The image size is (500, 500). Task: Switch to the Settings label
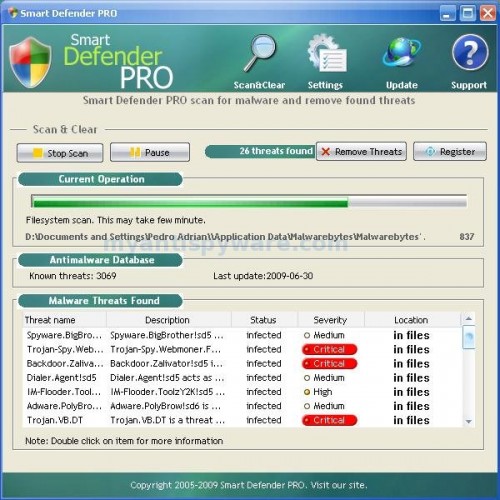pos(325,85)
